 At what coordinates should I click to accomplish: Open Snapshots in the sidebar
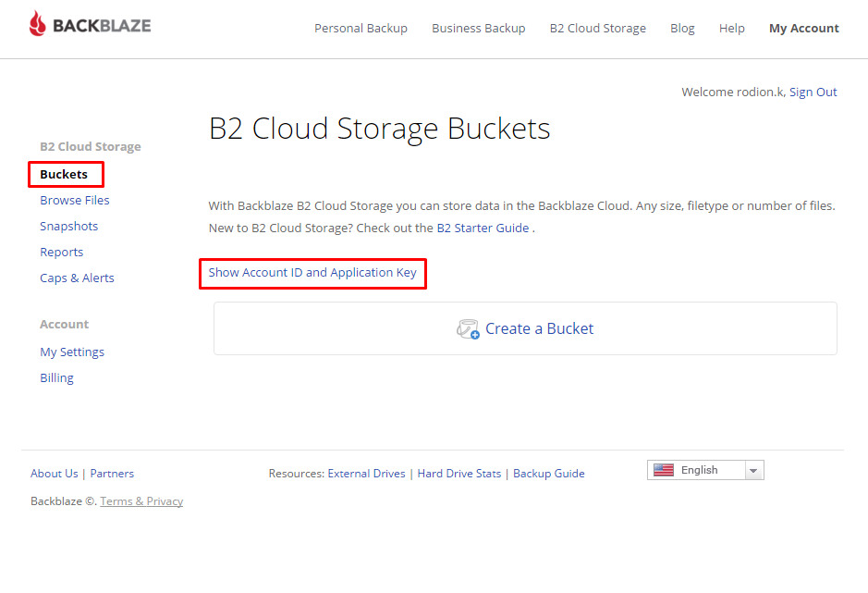(x=68, y=226)
